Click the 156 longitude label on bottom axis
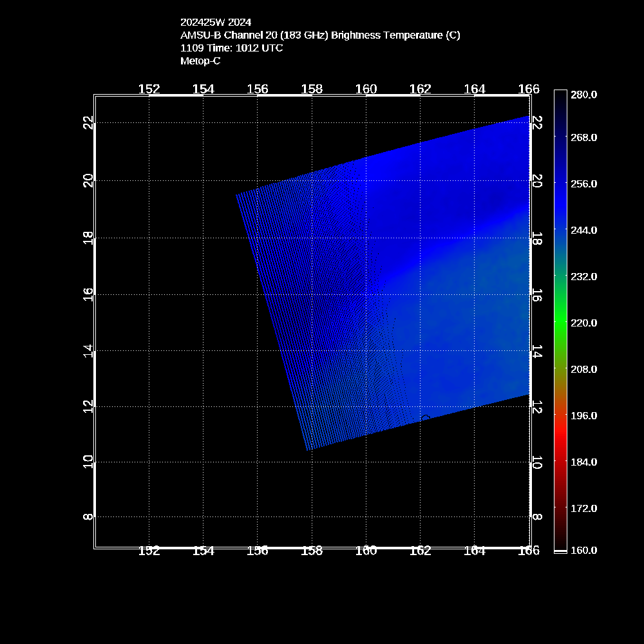The image size is (644, 644). (258, 551)
